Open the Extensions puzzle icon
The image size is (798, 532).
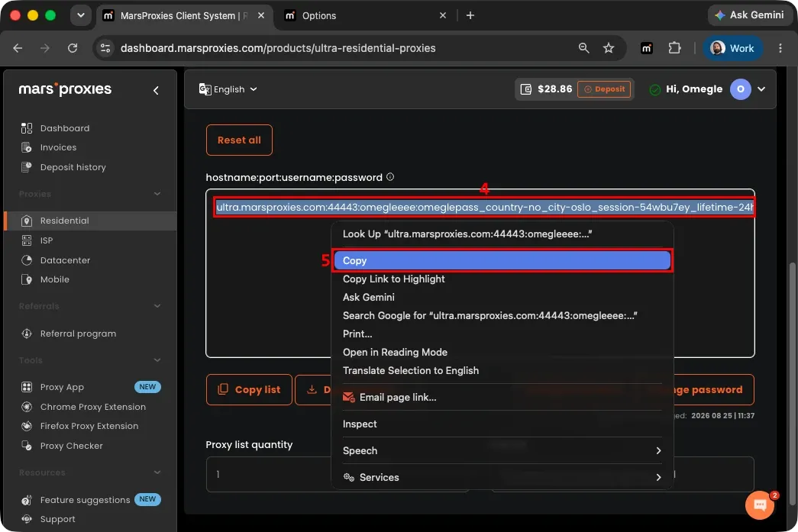tap(674, 48)
